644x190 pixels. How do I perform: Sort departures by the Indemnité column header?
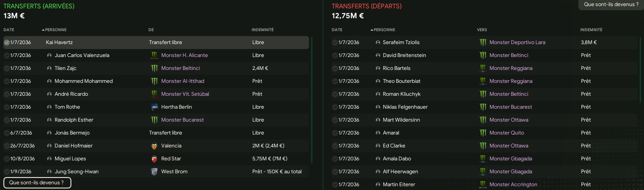591,30
